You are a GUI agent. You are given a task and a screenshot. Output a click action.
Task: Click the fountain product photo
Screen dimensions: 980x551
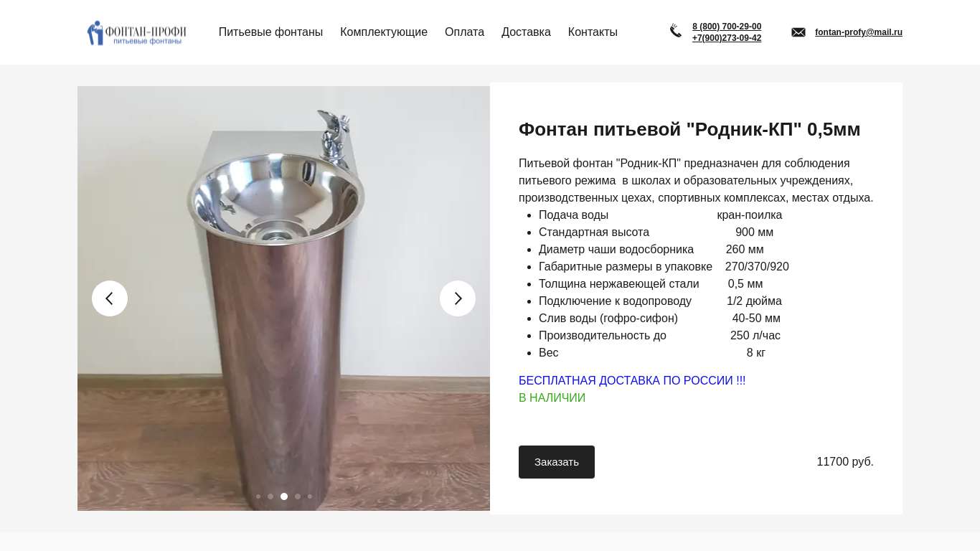(x=283, y=298)
